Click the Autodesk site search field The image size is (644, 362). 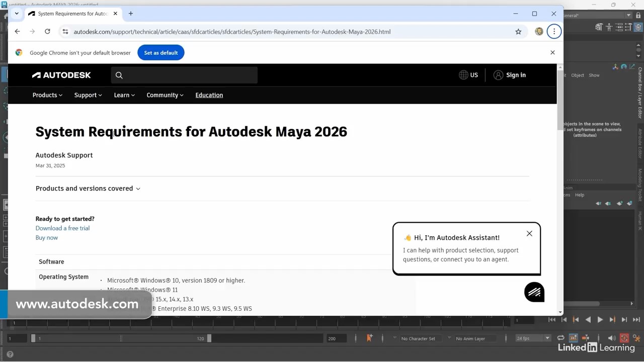184,75
